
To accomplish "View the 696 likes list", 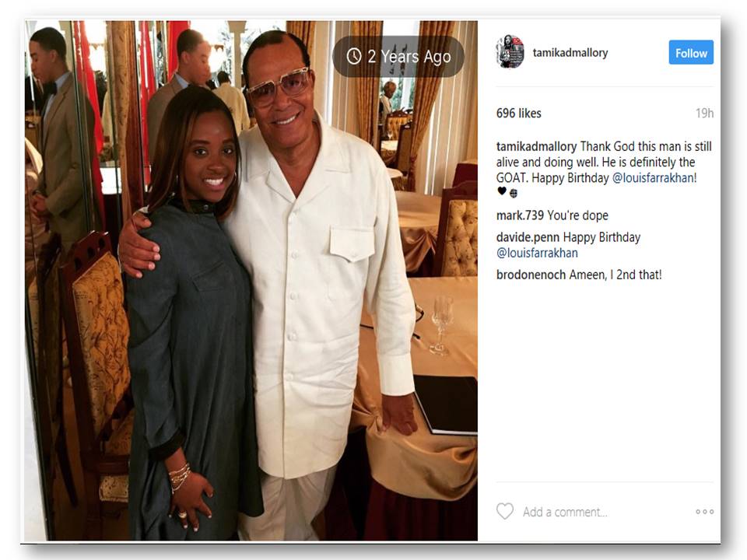I will point(519,114).
